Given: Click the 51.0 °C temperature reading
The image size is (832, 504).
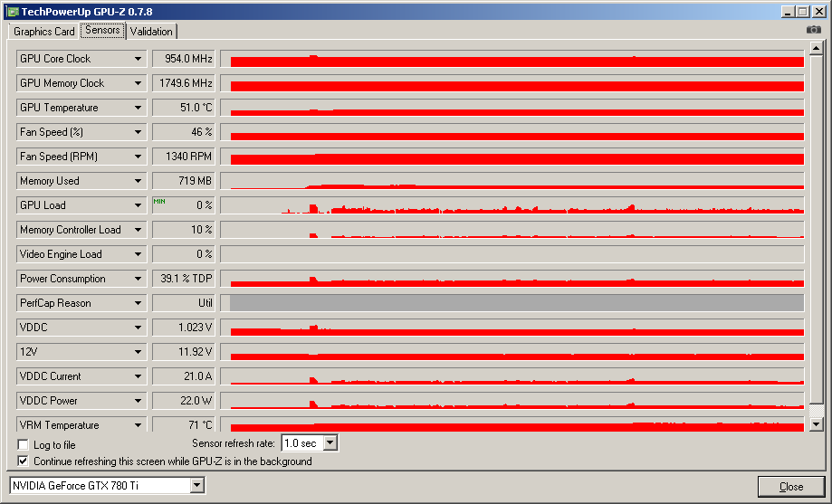Looking at the screenshot, I should click(x=183, y=108).
